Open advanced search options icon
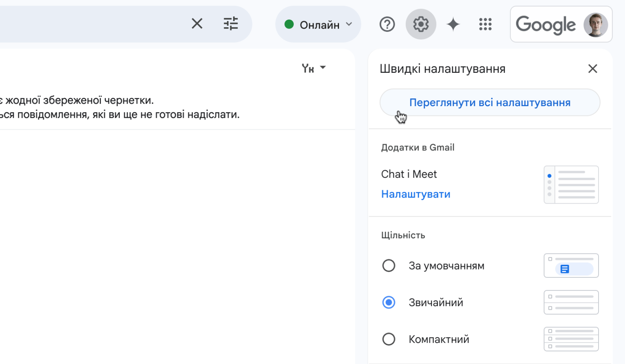 coord(231,24)
